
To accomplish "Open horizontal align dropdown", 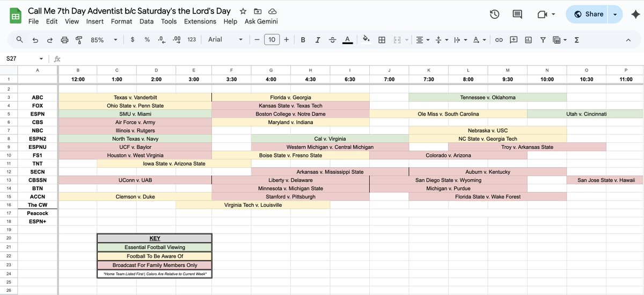I will tap(423, 40).
